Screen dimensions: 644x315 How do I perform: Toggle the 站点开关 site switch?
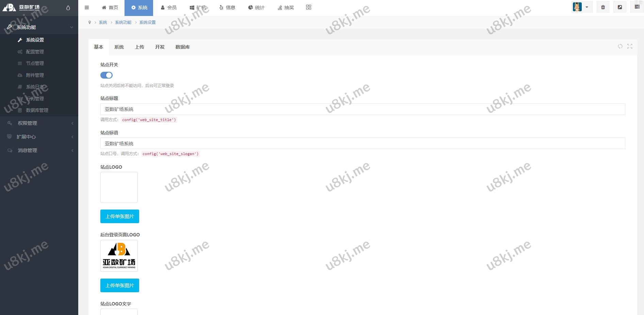pyautogui.click(x=106, y=75)
